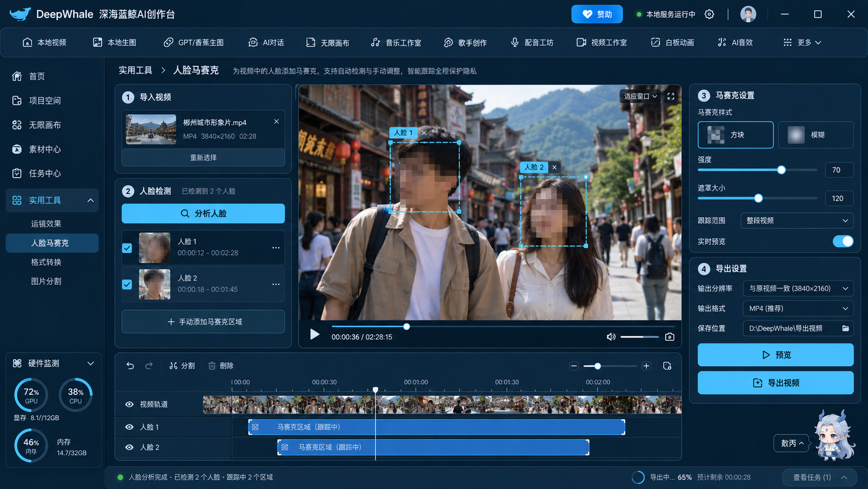Click the 重新选择 button
The height and width of the screenshot is (489, 868).
coord(203,157)
